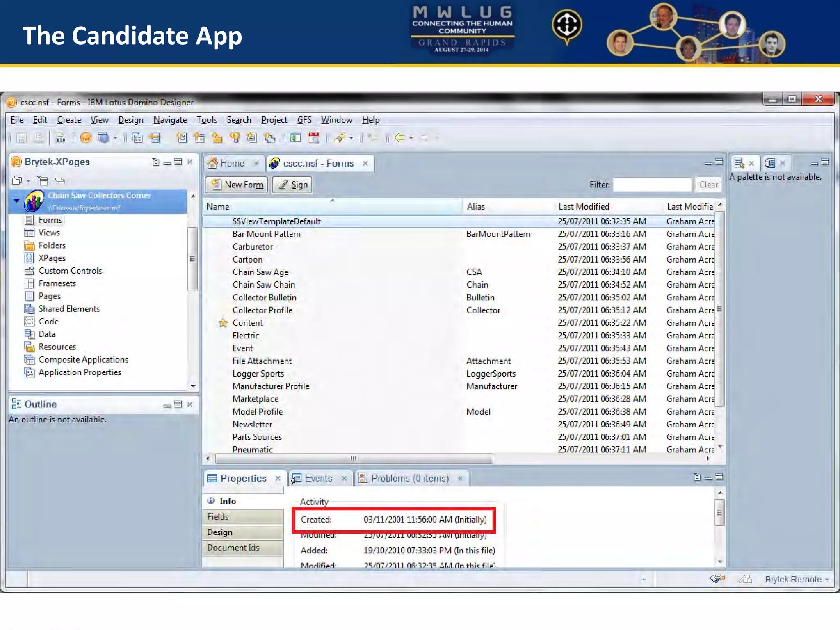Open the Tools menu
This screenshot has width=840, height=630.
click(x=207, y=120)
